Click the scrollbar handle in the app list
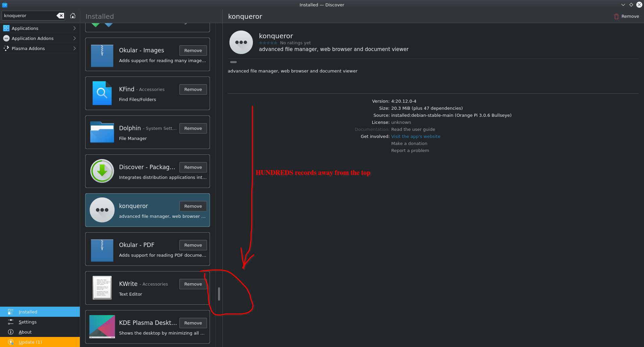 (x=219, y=294)
